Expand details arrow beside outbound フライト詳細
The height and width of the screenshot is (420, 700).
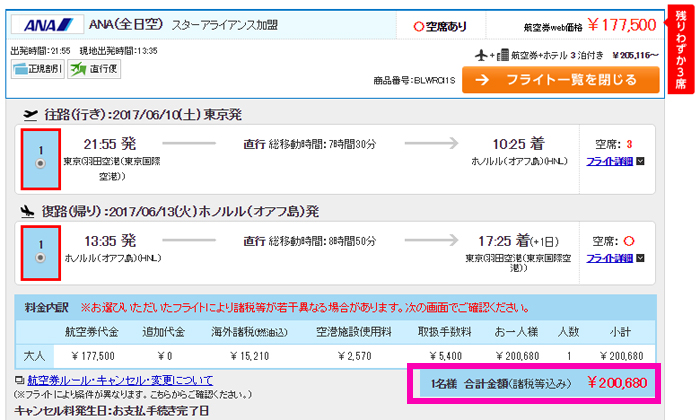point(640,161)
